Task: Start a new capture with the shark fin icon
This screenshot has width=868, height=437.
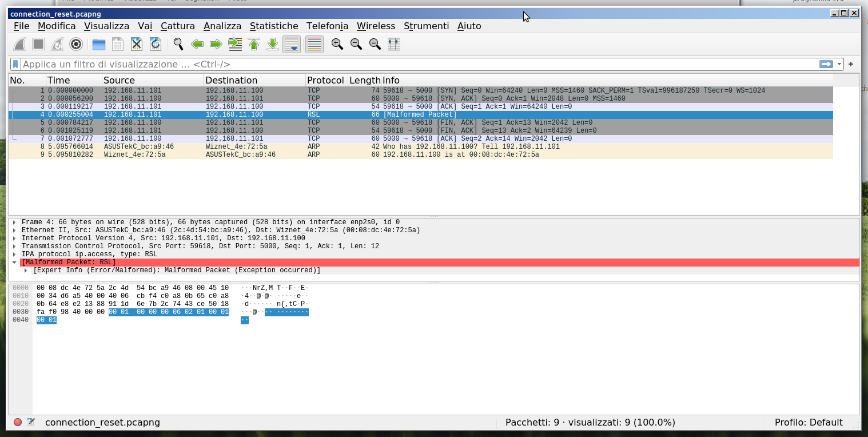Action: point(19,44)
